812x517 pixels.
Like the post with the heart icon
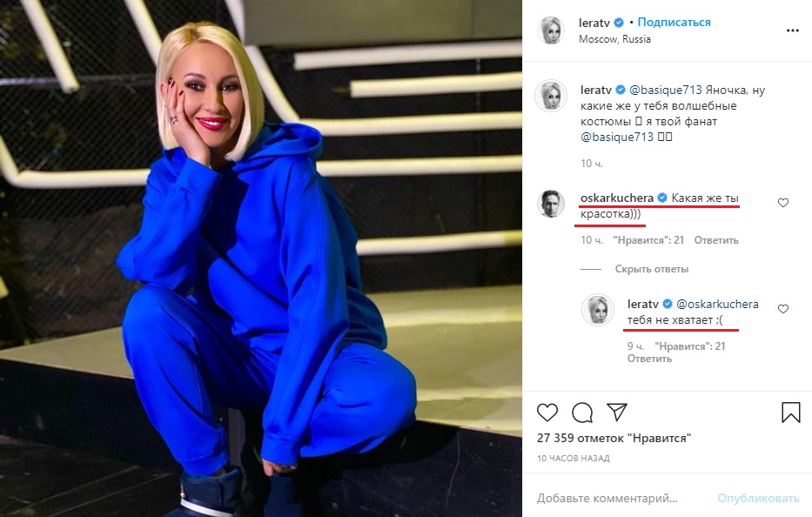(x=547, y=412)
